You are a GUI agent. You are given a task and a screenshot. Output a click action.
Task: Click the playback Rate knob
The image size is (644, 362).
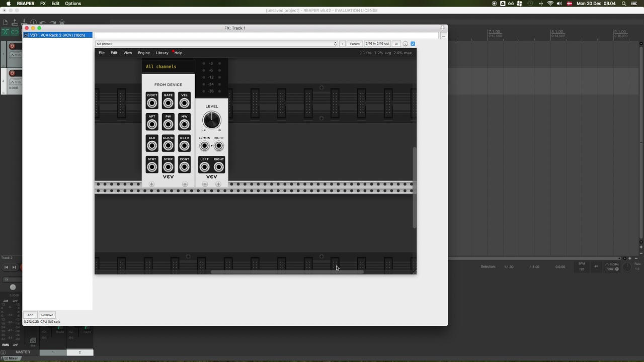click(x=627, y=267)
